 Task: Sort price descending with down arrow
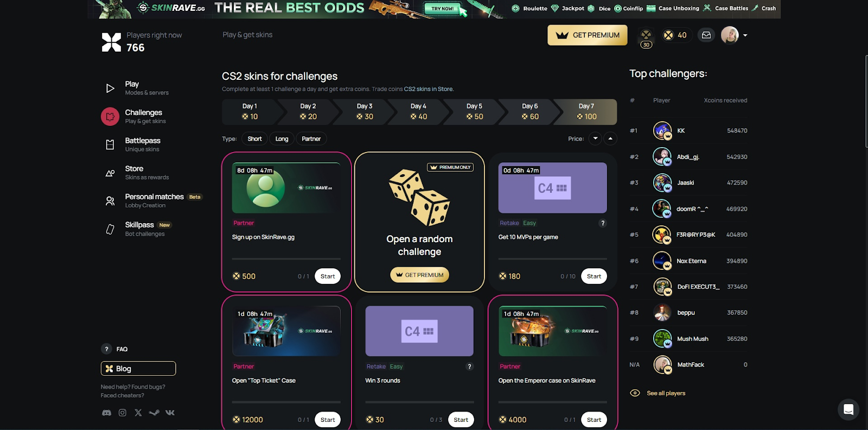(x=595, y=138)
